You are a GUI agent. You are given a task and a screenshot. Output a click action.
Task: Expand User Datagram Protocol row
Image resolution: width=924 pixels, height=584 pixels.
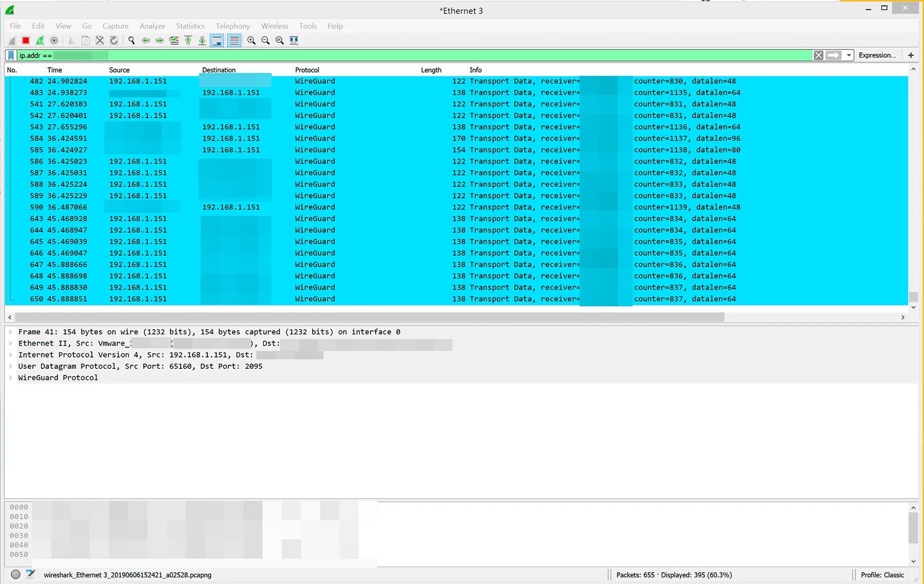coord(10,366)
